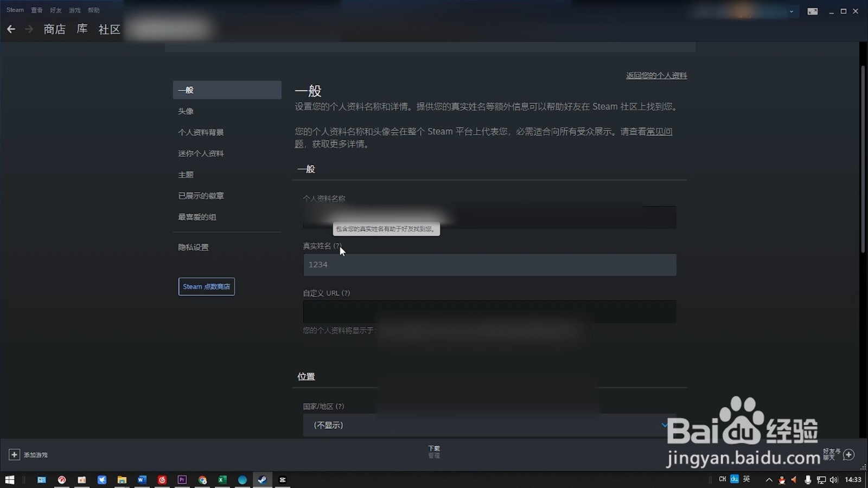Viewport: 868px width, 488px height.
Task: Open the 好友 menu
Action: pyautogui.click(x=56, y=10)
